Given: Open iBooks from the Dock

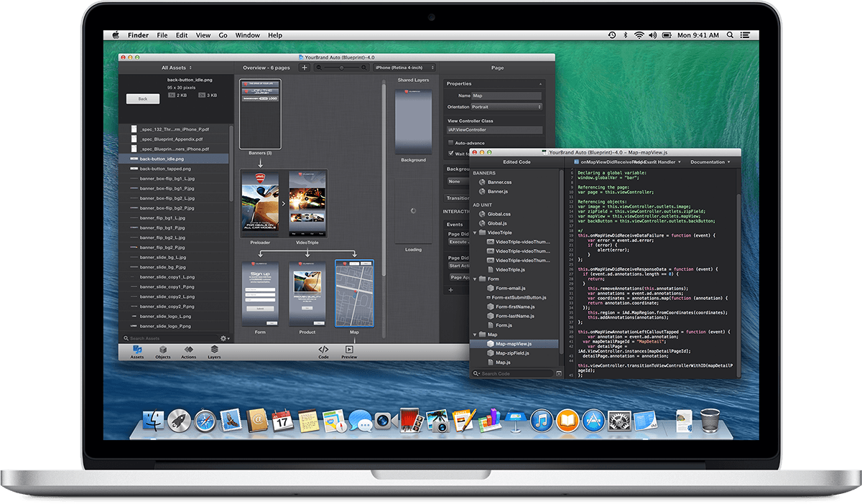Looking at the screenshot, I should pyautogui.click(x=567, y=421).
